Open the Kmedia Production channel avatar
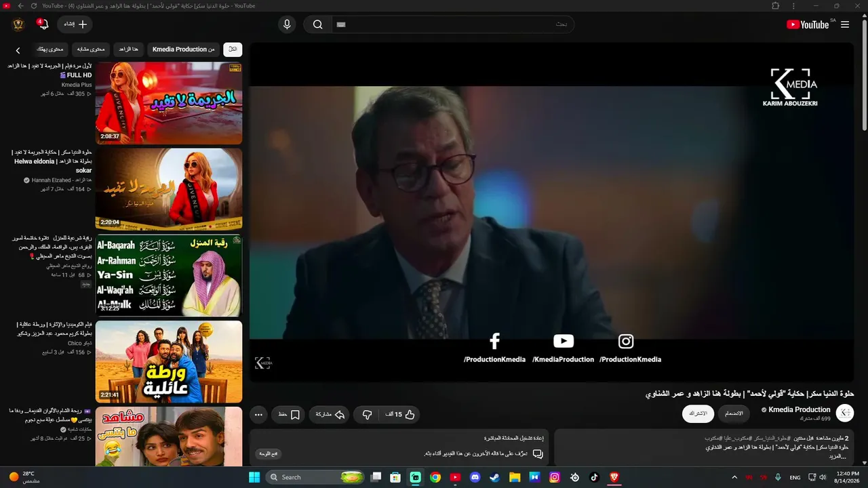The image size is (868, 488). coord(845,413)
